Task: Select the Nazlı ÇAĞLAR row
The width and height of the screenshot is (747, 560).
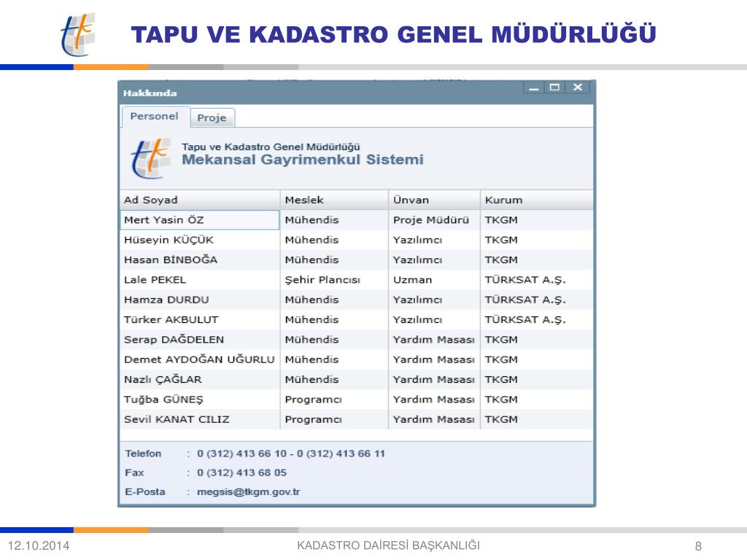Action: pyautogui.click(x=356, y=380)
